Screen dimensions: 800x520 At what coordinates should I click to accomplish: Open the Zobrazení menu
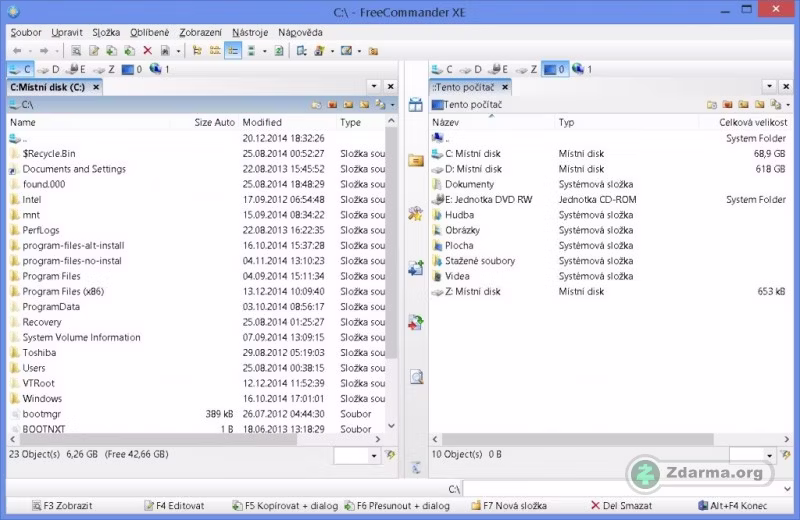(201, 32)
